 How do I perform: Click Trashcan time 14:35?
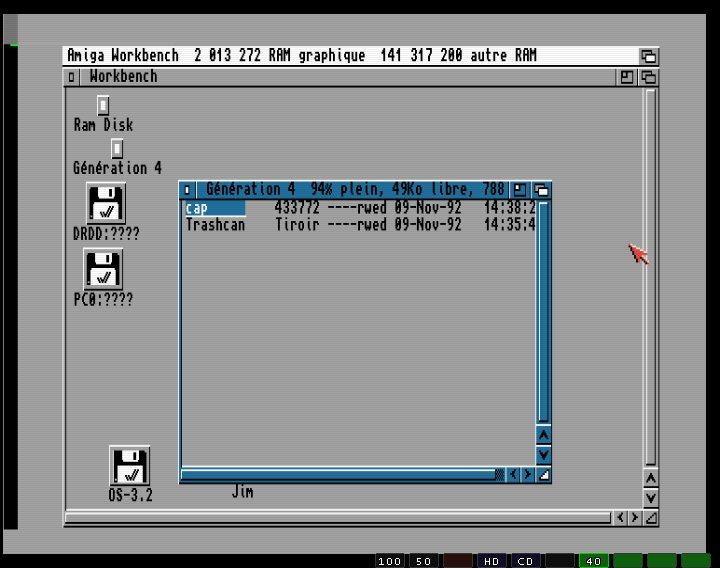(510, 225)
